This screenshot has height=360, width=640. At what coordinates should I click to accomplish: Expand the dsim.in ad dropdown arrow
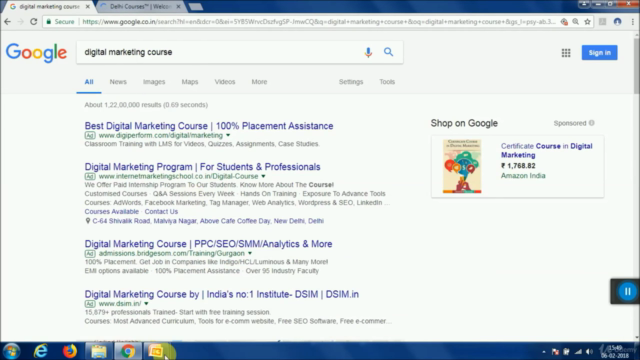pyautogui.click(x=146, y=303)
